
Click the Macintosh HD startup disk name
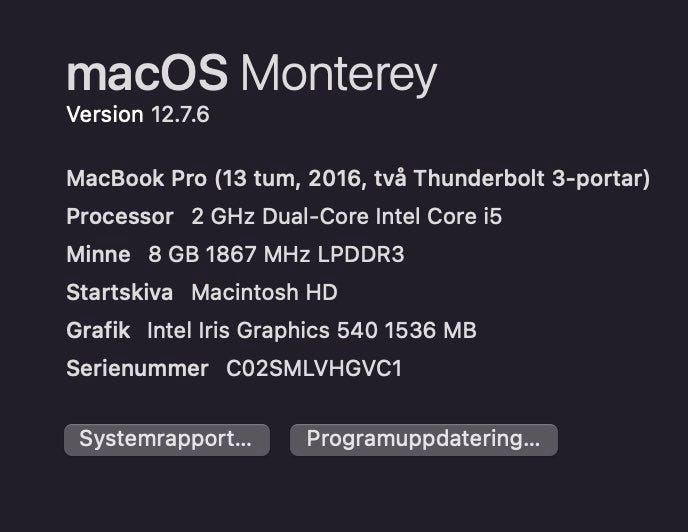tap(264, 292)
